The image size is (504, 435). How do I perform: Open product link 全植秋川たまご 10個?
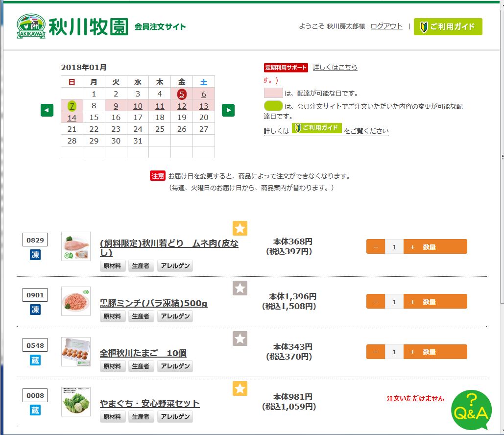tap(143, 353)
